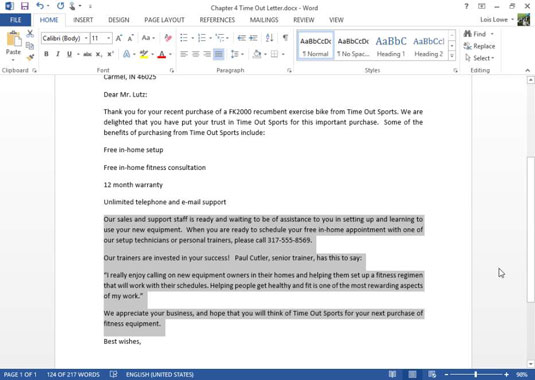Switch to REVIEW tab

pyautogui.click(x=304, y=20)
